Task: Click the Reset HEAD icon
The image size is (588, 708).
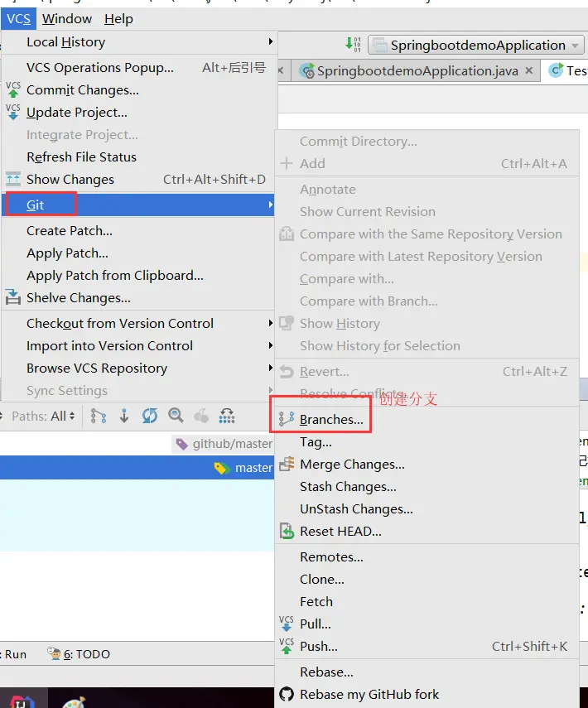Action: (287, 531)
